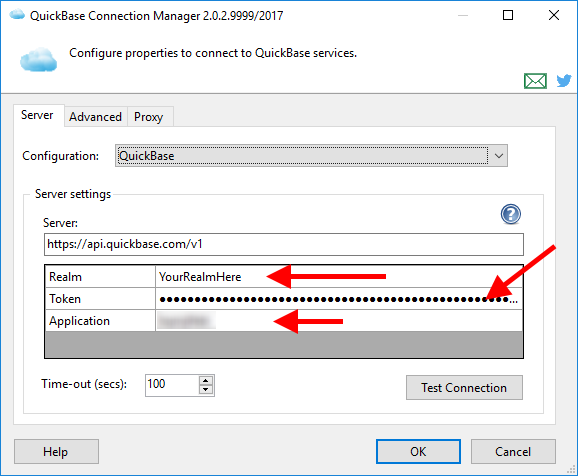The width and height of the screenshot is (578, 476).
Task: Expand the Configuration dropdown arrow
Action: 498,156
